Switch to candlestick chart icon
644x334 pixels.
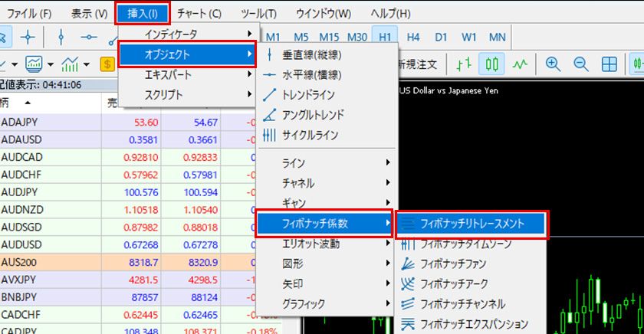(492, 64)
